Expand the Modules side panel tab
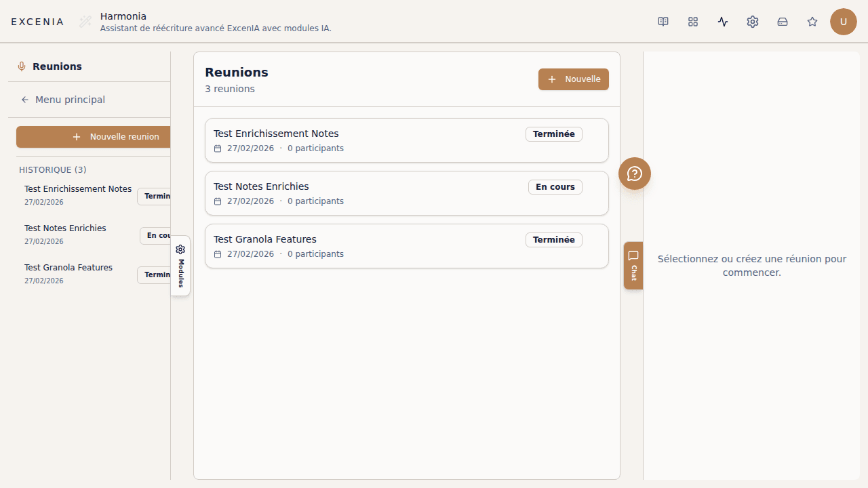Screen dimensions: 868x488 [180, 265]
